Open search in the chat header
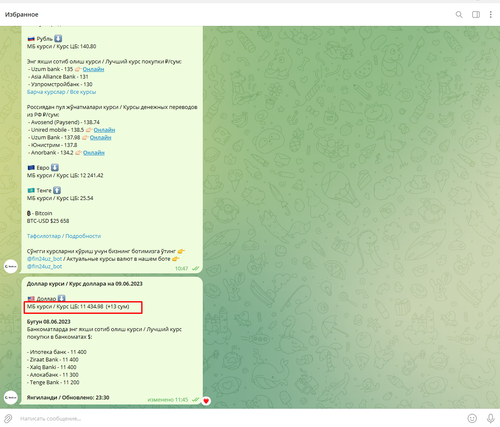 pos(459,15)
